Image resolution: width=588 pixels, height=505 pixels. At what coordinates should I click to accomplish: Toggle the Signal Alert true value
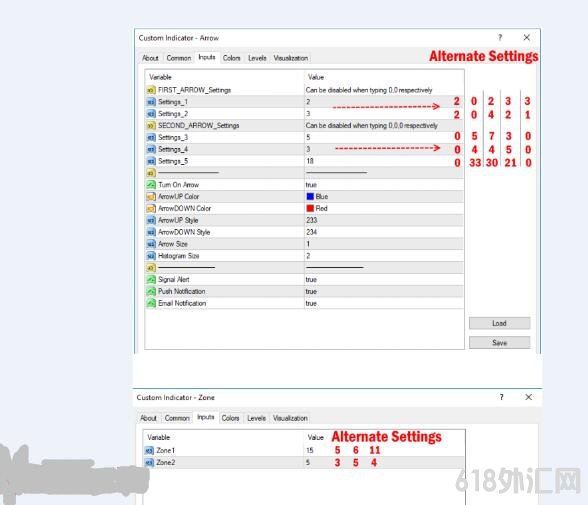[384, 280]
